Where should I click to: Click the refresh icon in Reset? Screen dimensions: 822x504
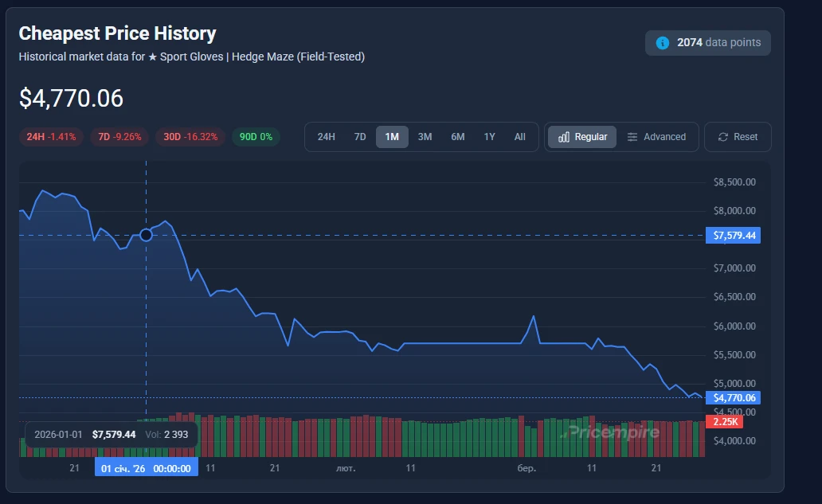tap(723, 137)
